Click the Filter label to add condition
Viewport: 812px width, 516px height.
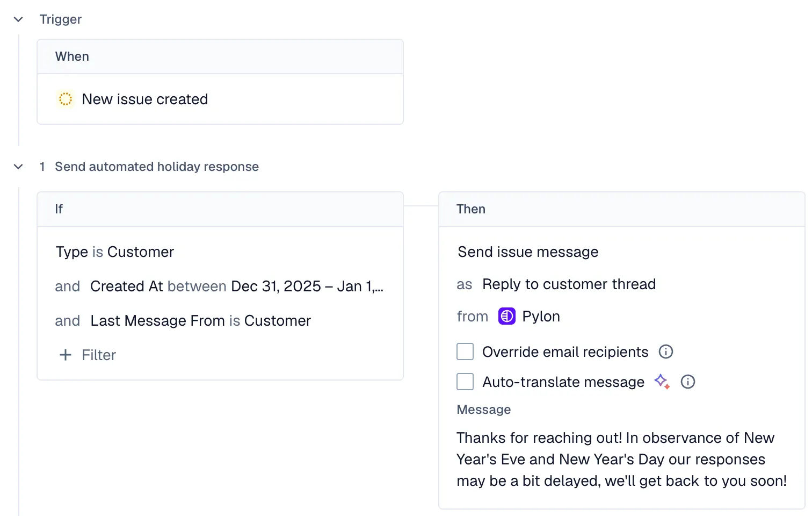pos(99,355)
